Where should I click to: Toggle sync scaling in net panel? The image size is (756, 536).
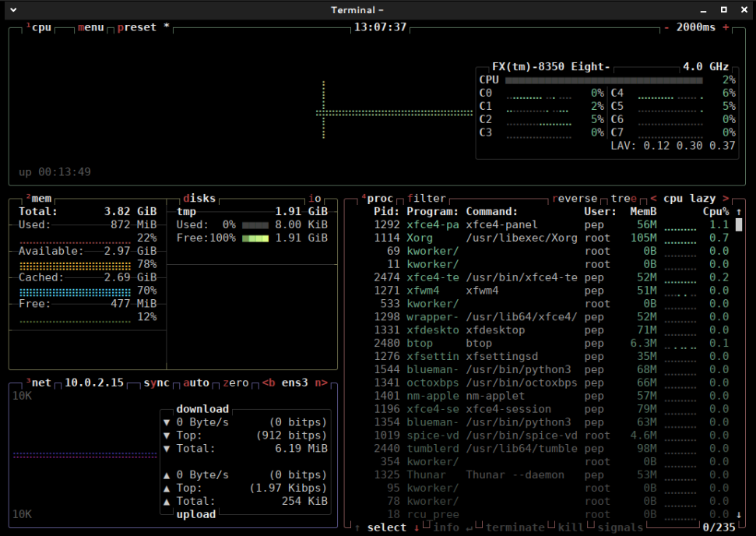coord(156,383)
